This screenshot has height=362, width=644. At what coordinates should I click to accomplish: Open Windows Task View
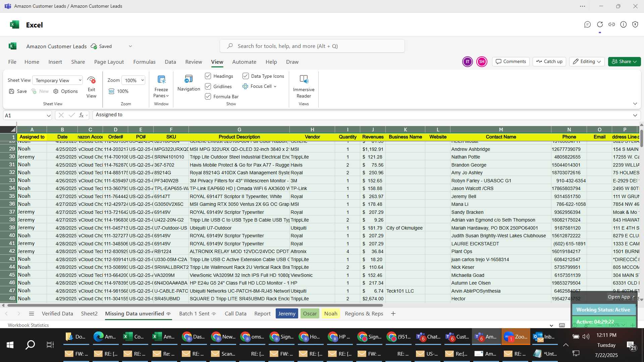[50, 345]
